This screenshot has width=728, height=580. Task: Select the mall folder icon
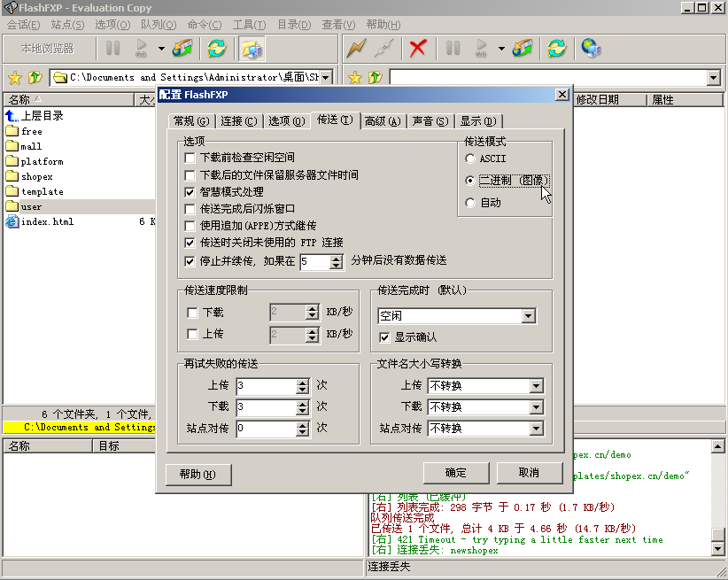(x=12, y=146)
